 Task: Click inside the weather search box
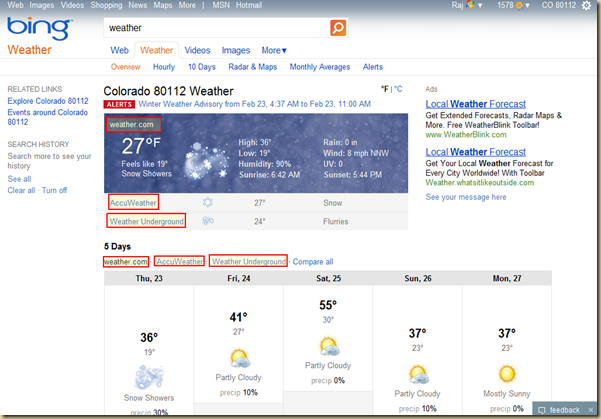(217, 28)
